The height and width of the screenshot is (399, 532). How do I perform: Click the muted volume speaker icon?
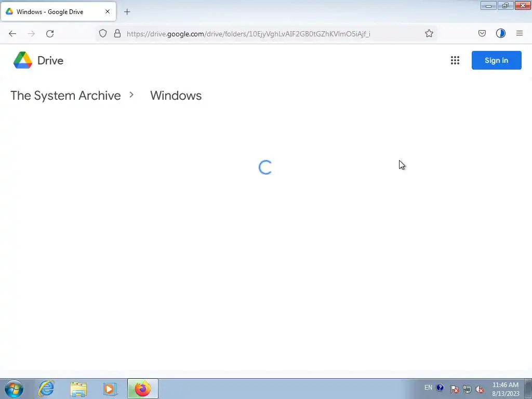pos(480,389)
